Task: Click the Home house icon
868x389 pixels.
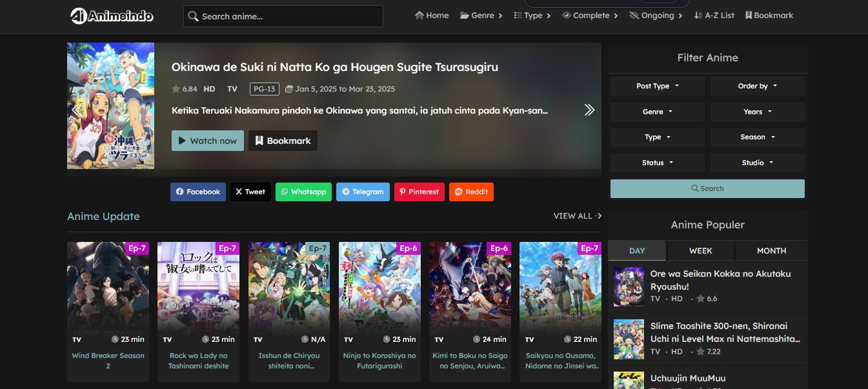Action: [419, 15]
